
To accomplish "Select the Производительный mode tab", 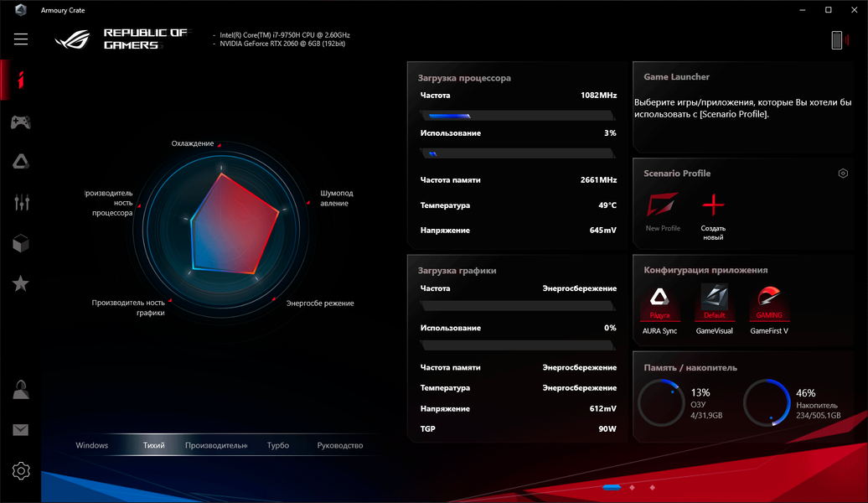I will click(216, 445).
